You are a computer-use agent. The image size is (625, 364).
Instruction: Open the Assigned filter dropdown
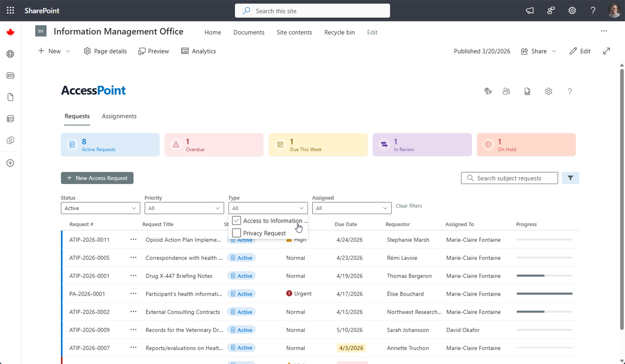[352, 208]
